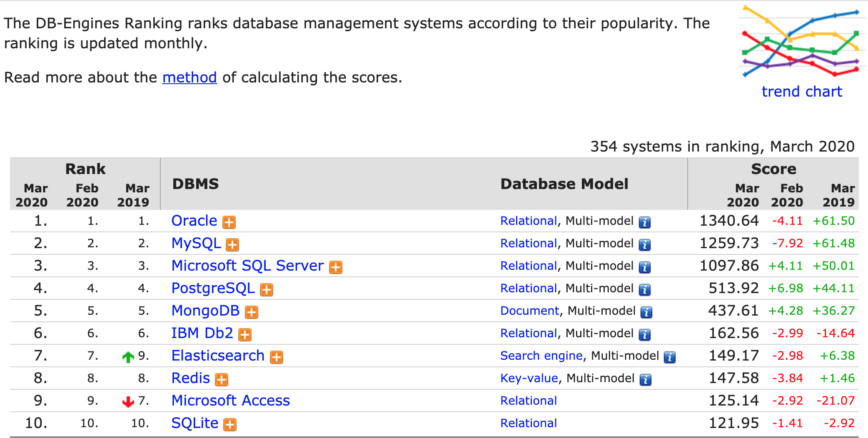Viewport: 868px width, 438px height.
Task: Click Redis's score value 147.58
Action: click(733, 378)
